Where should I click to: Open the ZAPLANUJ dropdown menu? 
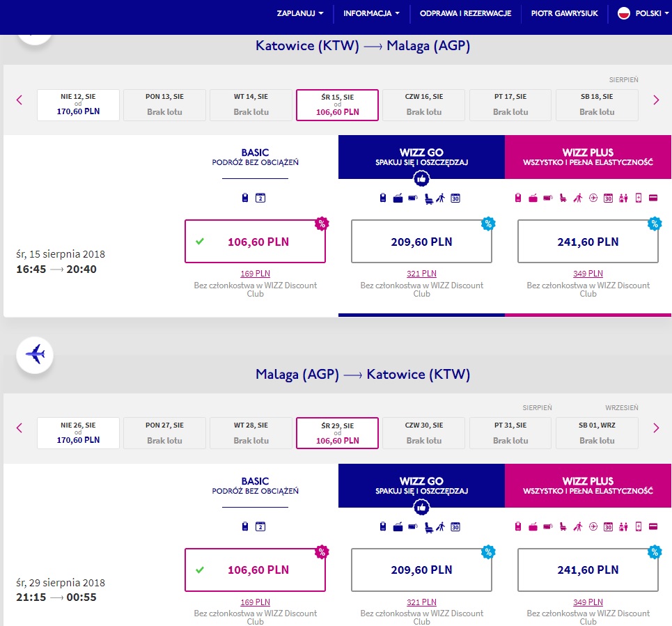pyautogui.click(x=300, y=13)
